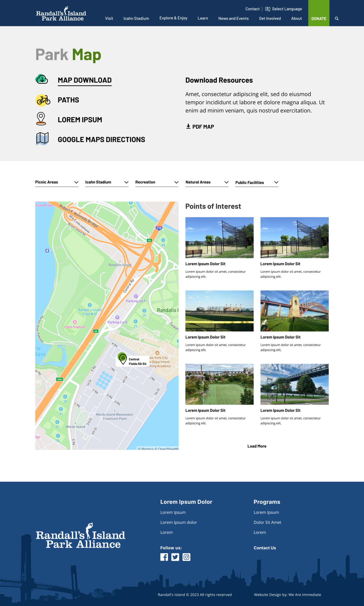The image size is (364, 606).
Task: Open the Instagram icon in footer
Action: [x=186, y=557]
